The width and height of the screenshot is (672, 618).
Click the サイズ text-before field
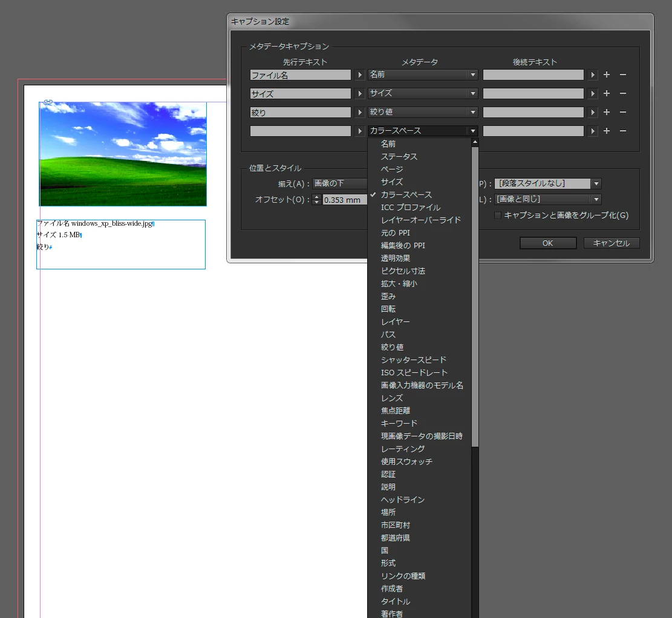coord(301,93)
